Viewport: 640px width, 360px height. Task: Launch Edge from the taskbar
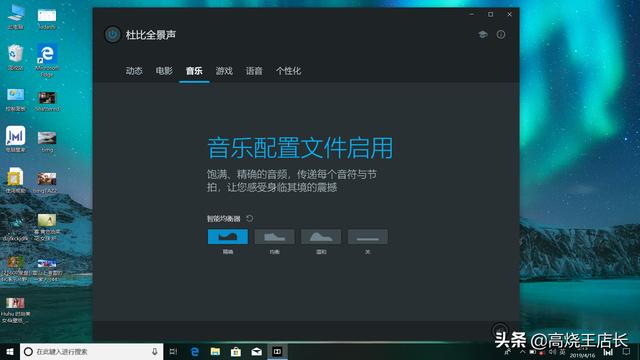tap(195, 351)
